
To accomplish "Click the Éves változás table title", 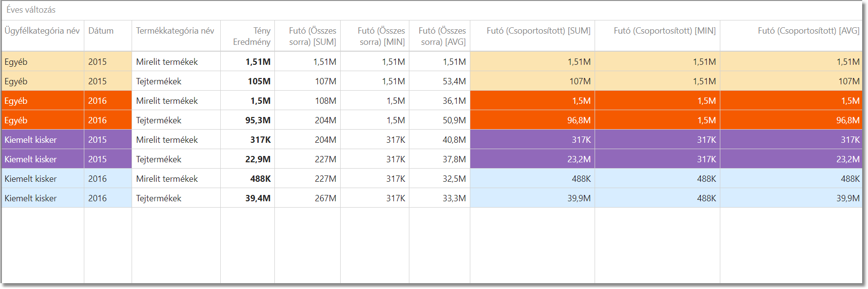I will tap(31, 10).
